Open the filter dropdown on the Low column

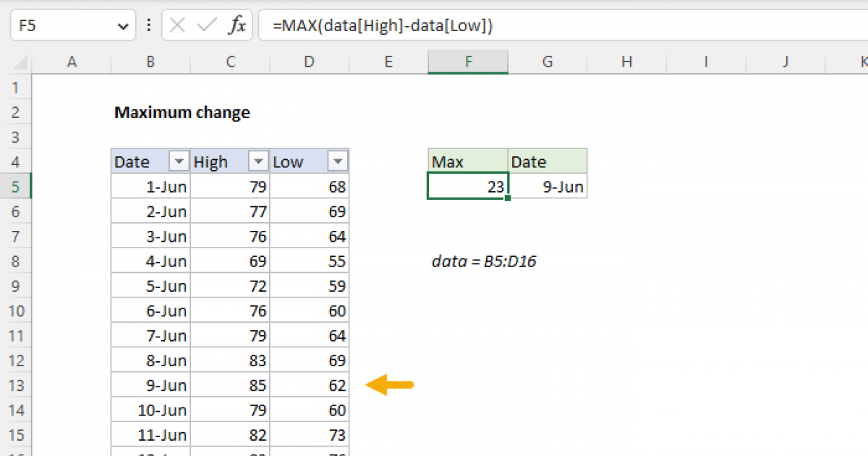click(337, 161)
